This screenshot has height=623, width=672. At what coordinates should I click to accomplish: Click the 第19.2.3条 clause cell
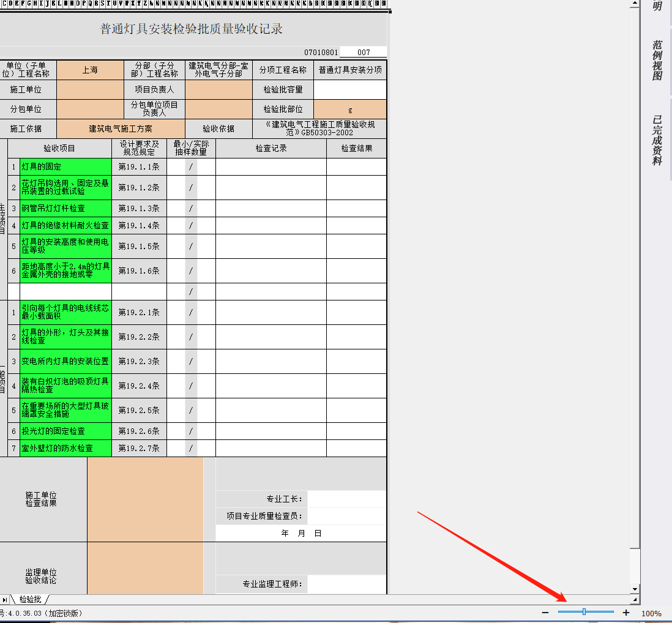[139, 361]
